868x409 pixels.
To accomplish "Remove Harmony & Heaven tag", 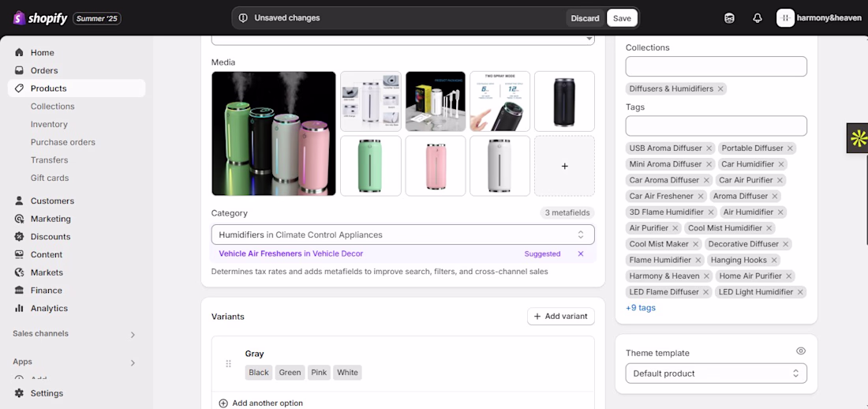I will [706, 276].
